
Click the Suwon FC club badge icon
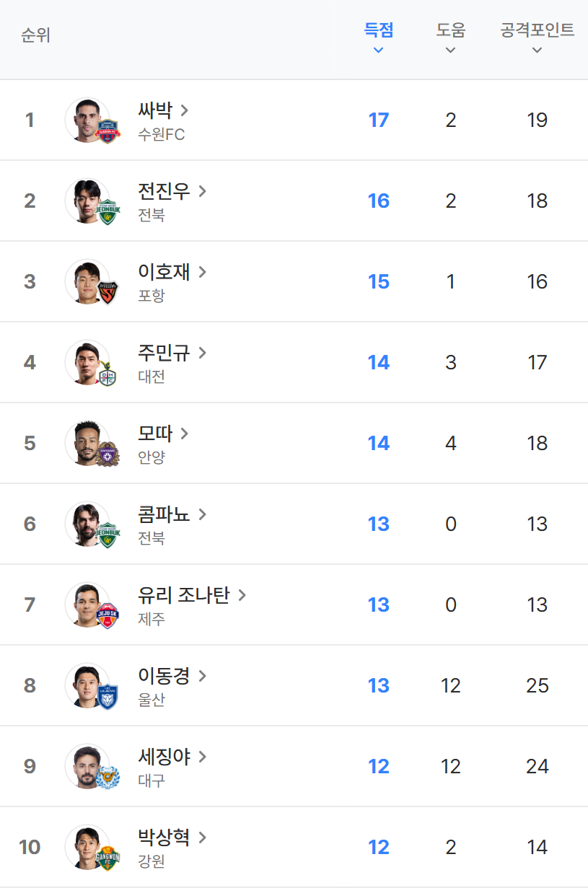tap(108, 131)
